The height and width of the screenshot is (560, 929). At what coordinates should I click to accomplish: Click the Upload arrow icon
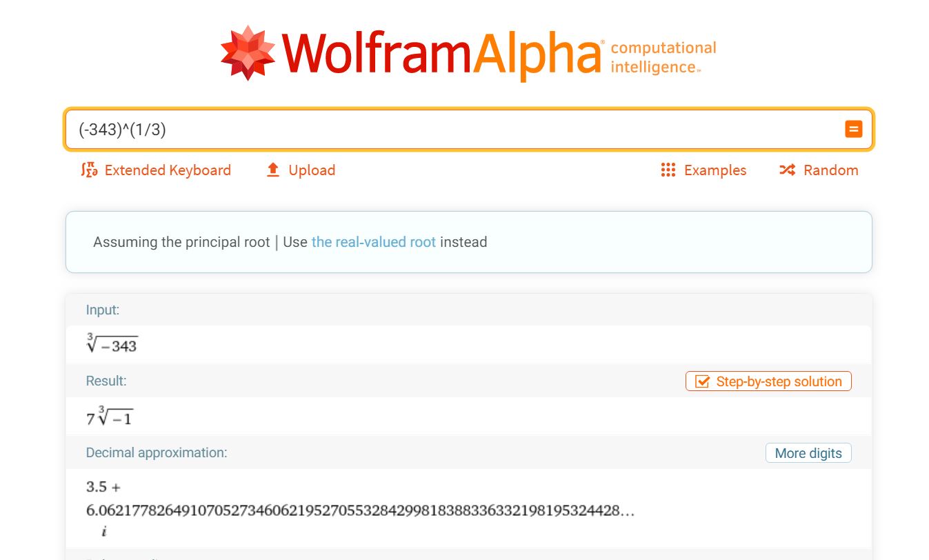tap(273, 170)
